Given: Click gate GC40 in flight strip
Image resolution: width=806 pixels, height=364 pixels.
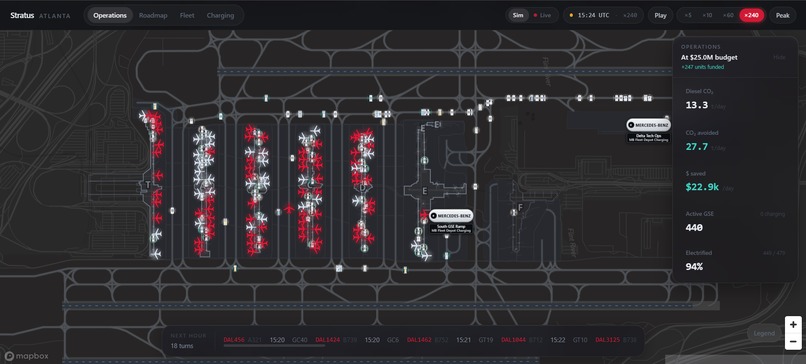Looking at the screenshot, I should pos(300,340).
